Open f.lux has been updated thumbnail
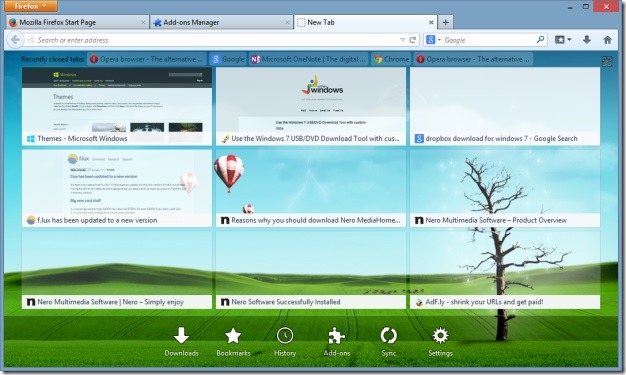Image resolution: width=626 pixels, height=375 pixels. coord(117,188)
